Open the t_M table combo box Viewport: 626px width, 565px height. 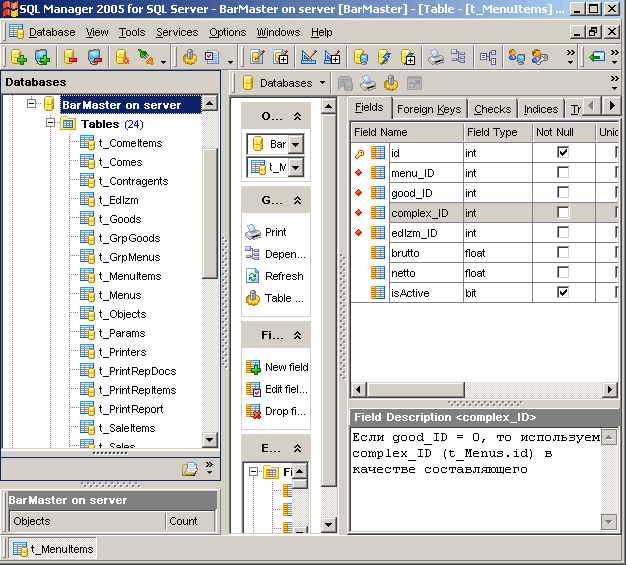pyautogui.click(x=295, y=167)
